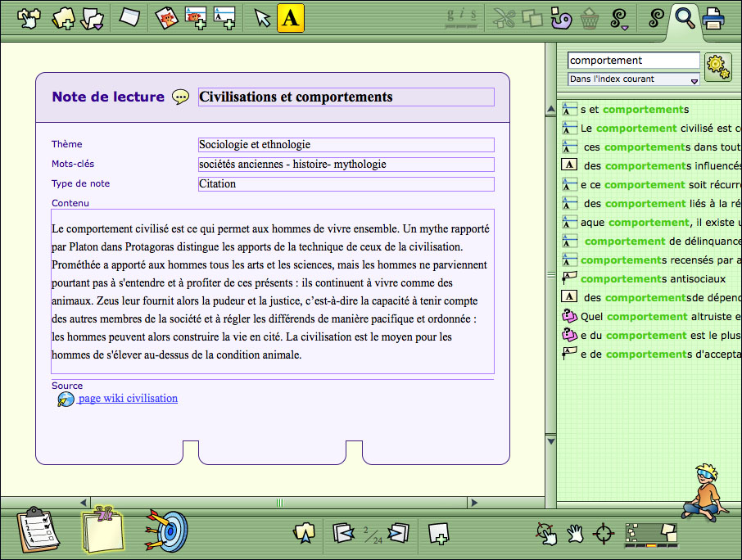Select the result "des comportements influencés"

click(x=652, y=166)
